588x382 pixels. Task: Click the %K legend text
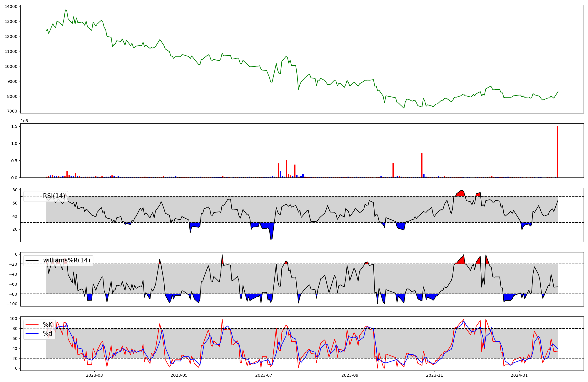click(48, 325)
